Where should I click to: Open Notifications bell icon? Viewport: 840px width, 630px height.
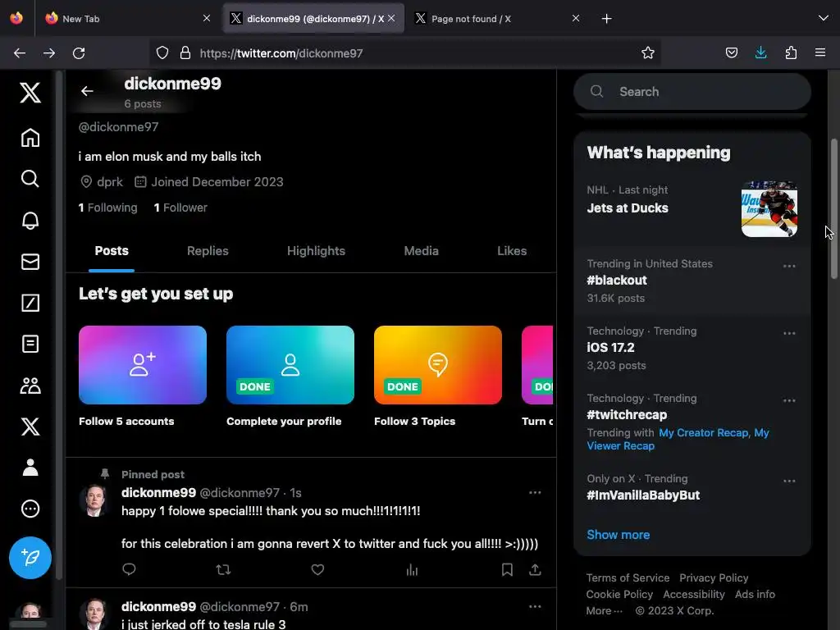click(30, 220)
